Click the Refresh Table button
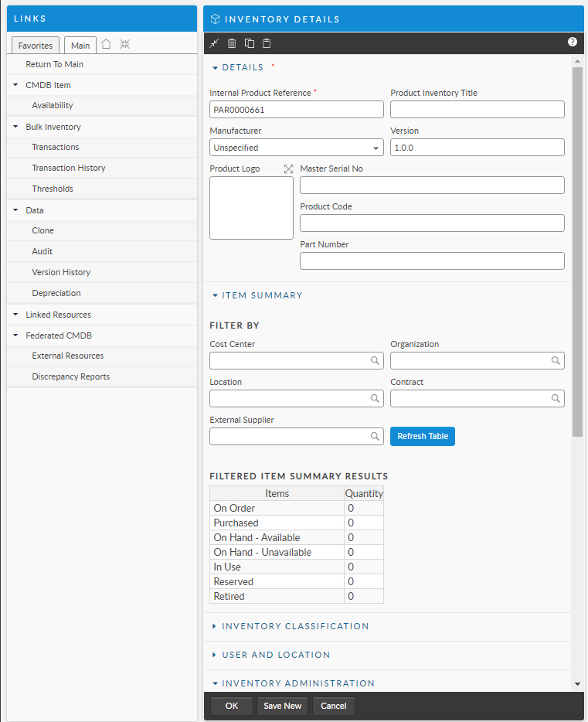This screenshot has width=588, height=722. 423,436
